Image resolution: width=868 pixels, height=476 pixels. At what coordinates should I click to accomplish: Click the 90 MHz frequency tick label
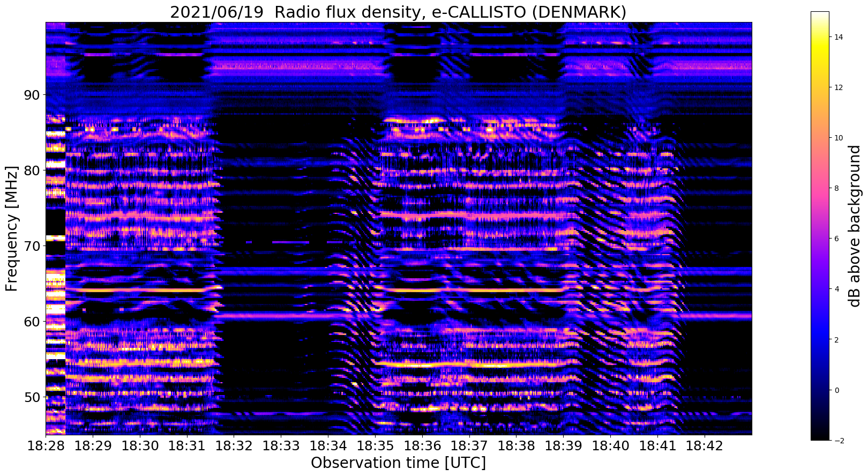point(31,95)
